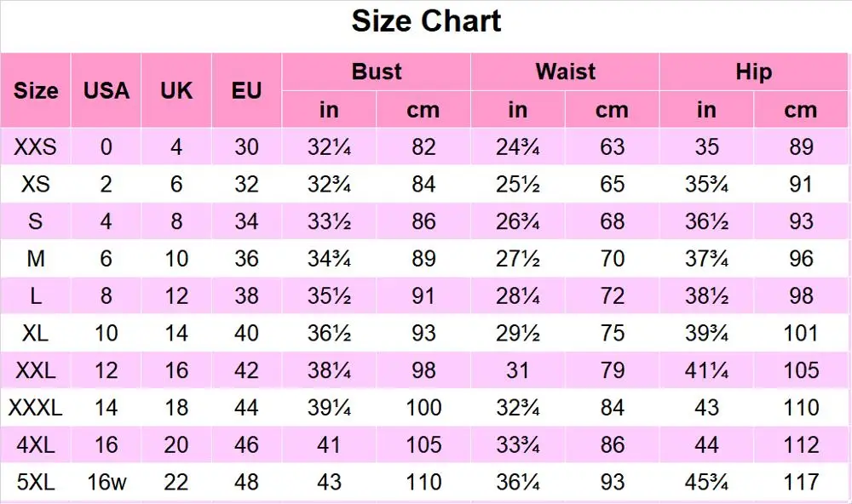Click the EU size 48 cell

(246, 483)
